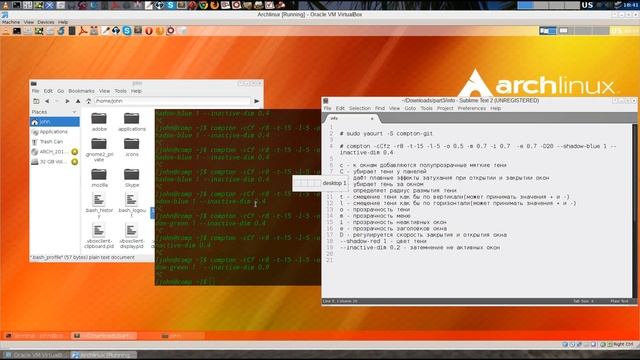Go back in file manager
The width and height of the screenshot is (640, 360).
click(x=47, y=101)
